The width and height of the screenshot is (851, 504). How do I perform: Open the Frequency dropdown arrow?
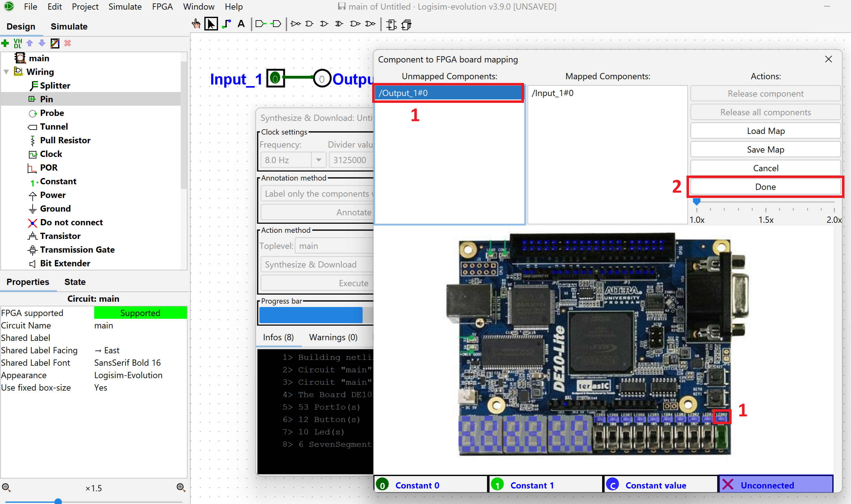coord(318,160)
